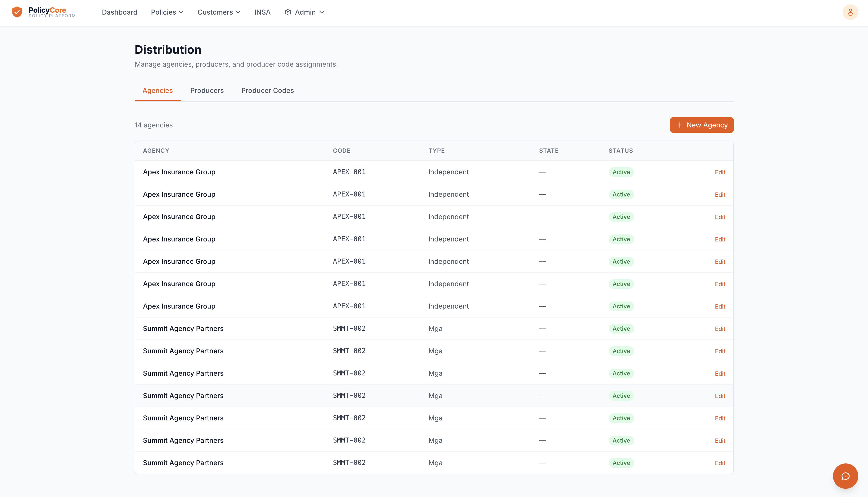Click the Active badge in first row

point(621,172)
